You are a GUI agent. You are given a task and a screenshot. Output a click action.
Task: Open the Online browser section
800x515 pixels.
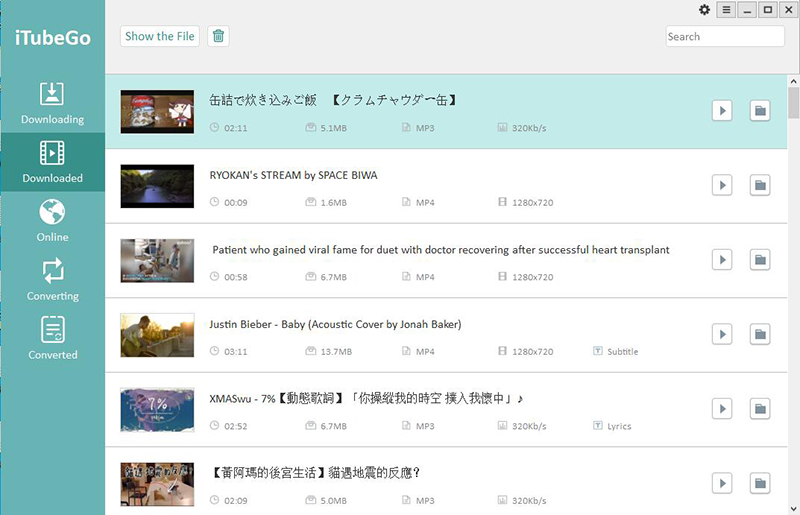click(53, 221)
